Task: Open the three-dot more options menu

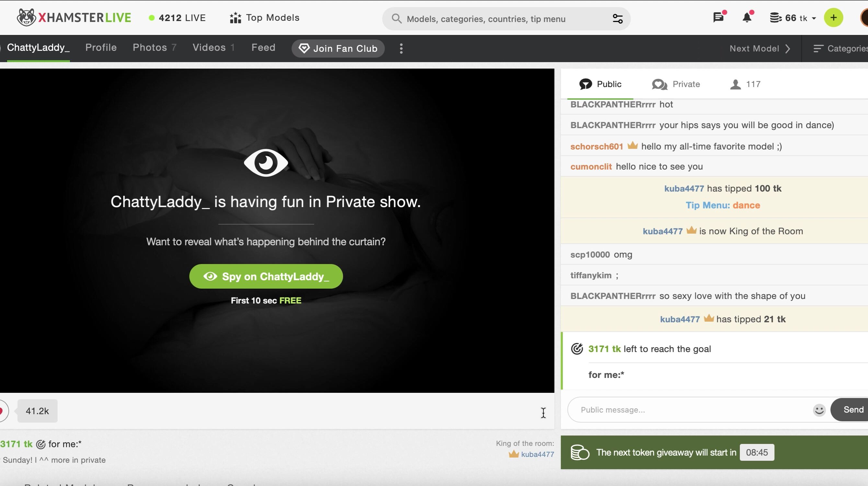Action: tap(401, 49)
